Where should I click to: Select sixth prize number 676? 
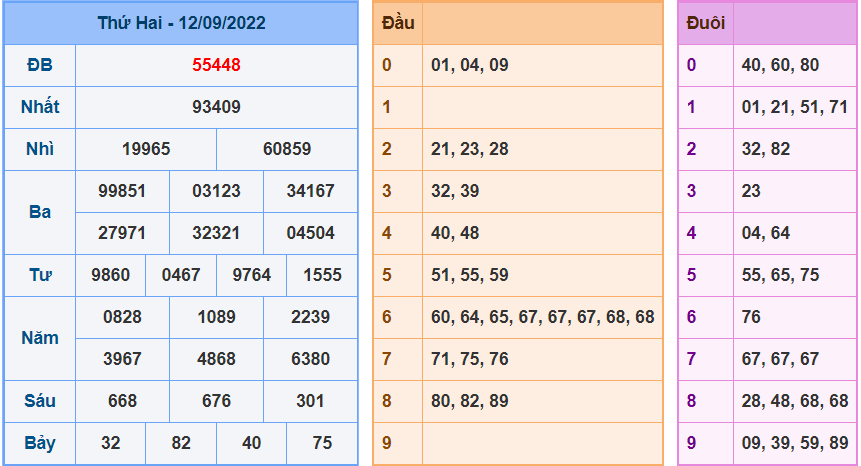click(216, 401)
